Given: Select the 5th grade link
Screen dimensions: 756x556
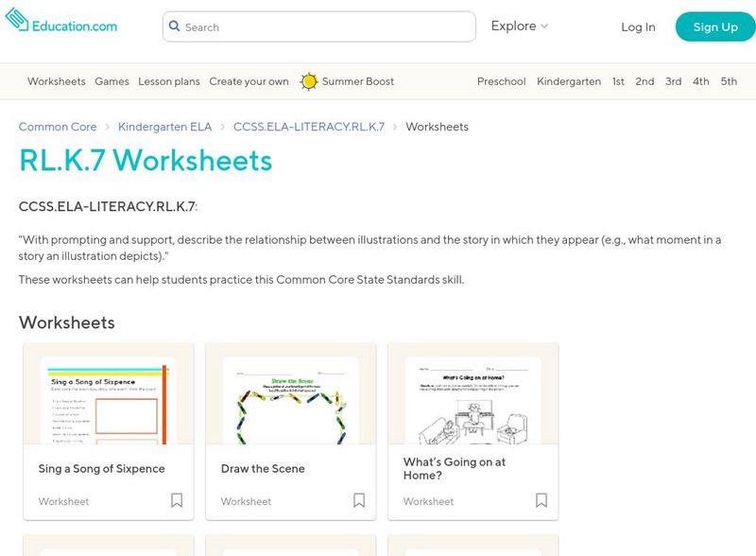Looking at the screenshot, I should point(729,81).
